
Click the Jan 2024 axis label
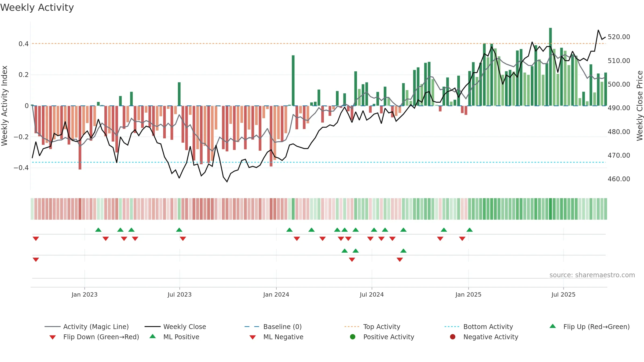(276, 294)
